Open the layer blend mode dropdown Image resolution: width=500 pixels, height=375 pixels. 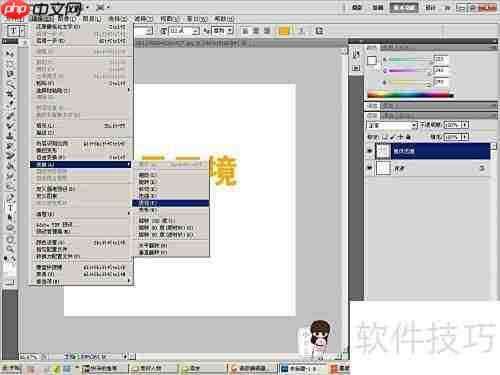[392, 125]
